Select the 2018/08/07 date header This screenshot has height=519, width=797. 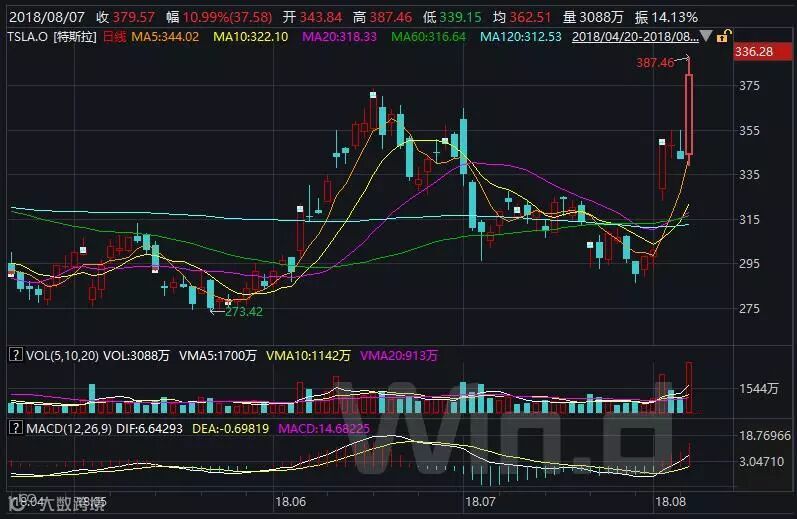tap(47, 17)
